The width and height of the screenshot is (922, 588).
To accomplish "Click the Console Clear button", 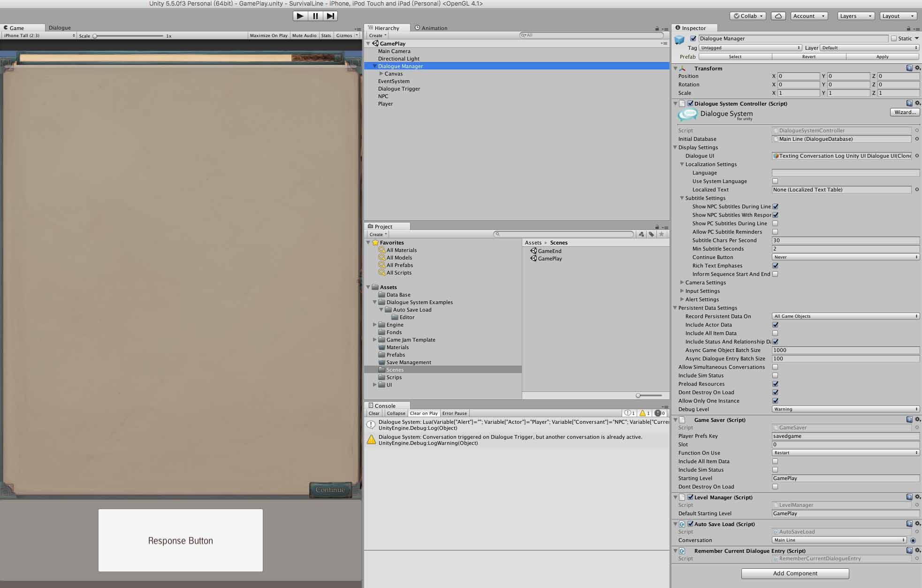I will 374,413.
